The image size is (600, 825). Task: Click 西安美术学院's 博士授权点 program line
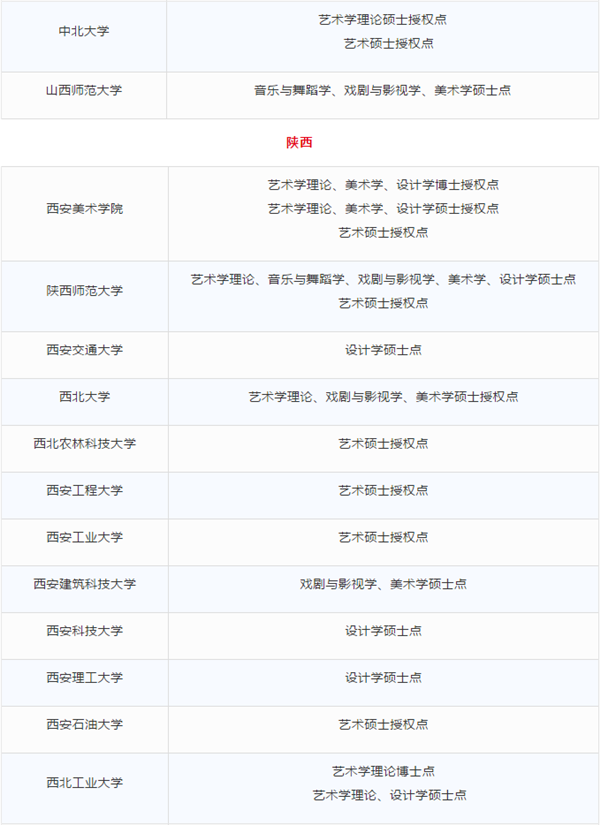click(383, 185)
